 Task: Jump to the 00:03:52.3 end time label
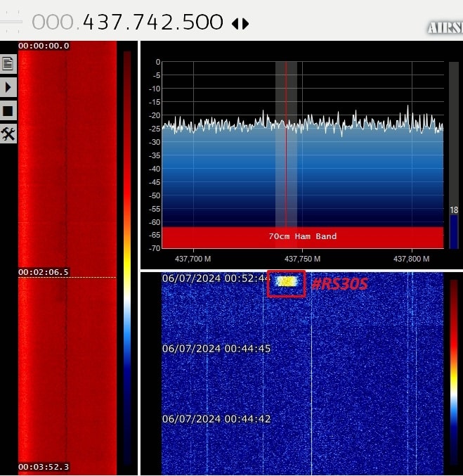coord(44,467)
